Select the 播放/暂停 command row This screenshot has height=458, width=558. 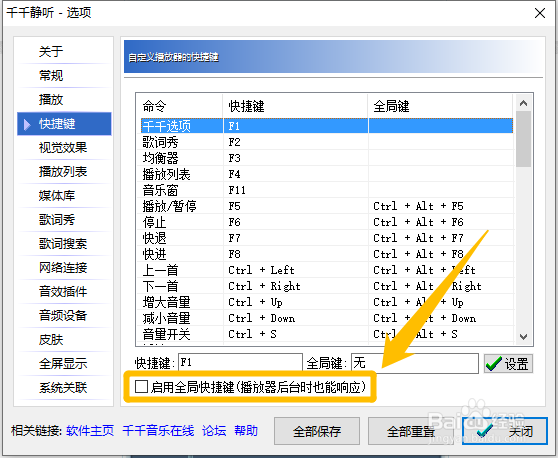pyautogui.click(x=327, y=206)
